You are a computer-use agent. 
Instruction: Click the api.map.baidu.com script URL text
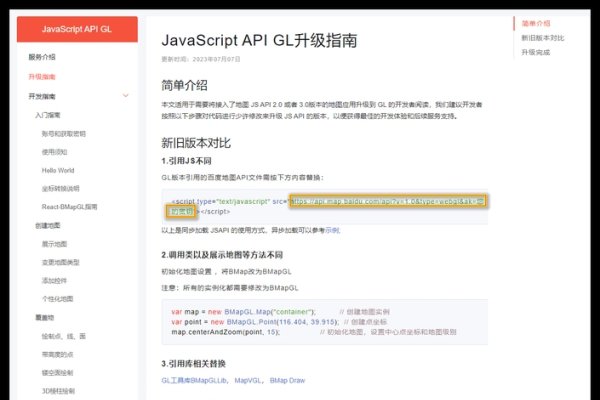click(x=388, y=201)
